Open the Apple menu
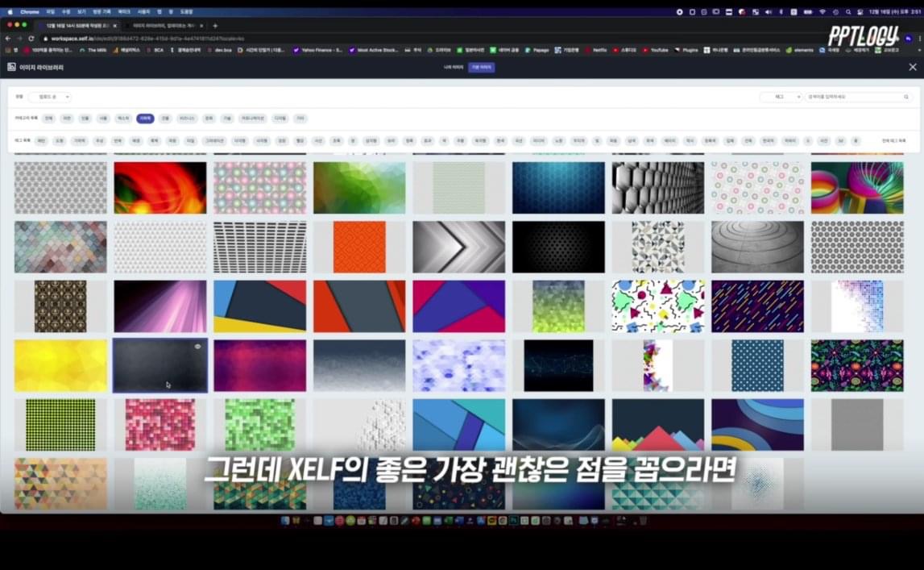 tap(10, 12)
